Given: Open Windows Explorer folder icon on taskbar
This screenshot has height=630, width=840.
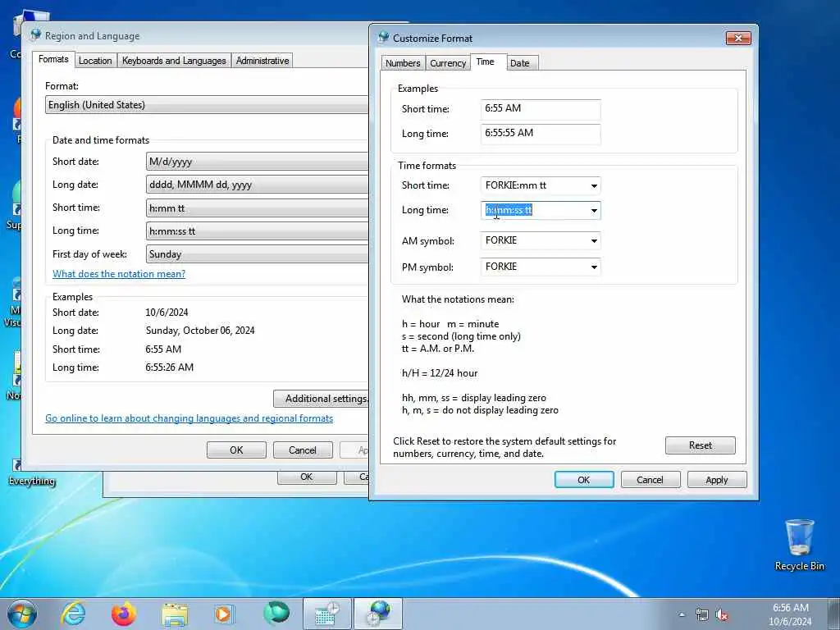Looking at the screenshot, I should click(175, 614).
